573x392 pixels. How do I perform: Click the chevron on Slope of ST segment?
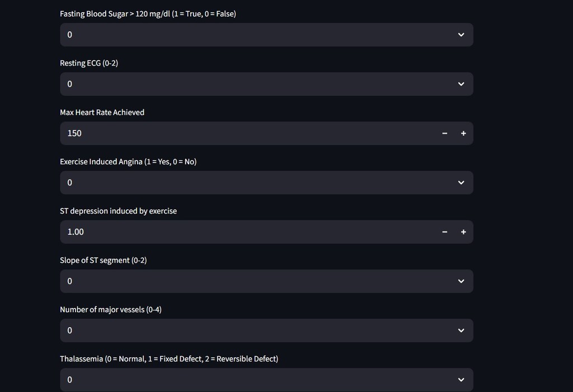(461, 281)
